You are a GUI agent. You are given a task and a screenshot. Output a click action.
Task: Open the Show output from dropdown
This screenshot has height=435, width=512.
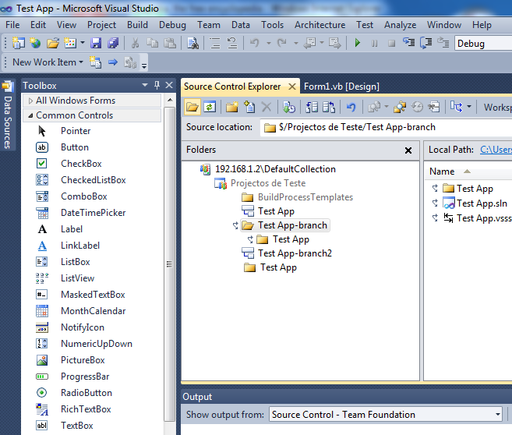point(498,414)
